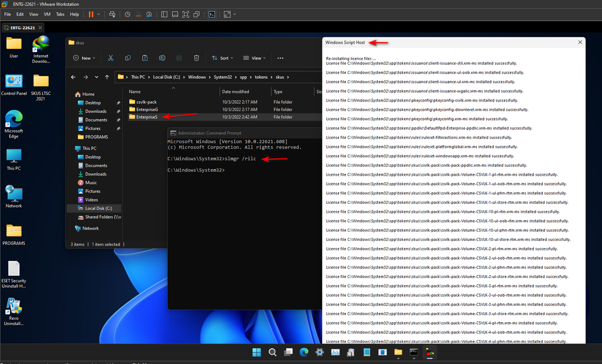The width and height of the screenshot is (602, 364).
Task: Go back in File Explorer
Action: coord(73,77)
